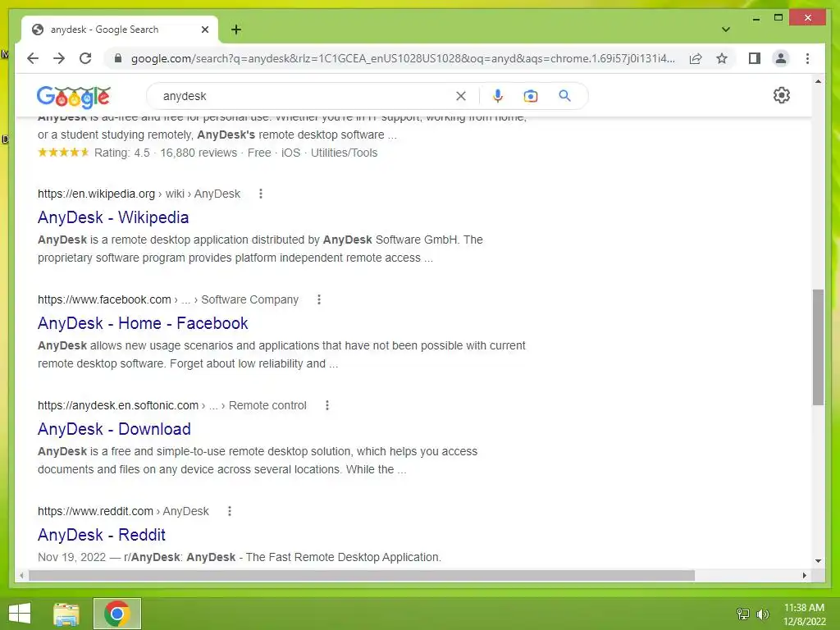Open Google quick settings gear
Image resolution: width=840 pixels, height=630 pixels.
point(782,95)
